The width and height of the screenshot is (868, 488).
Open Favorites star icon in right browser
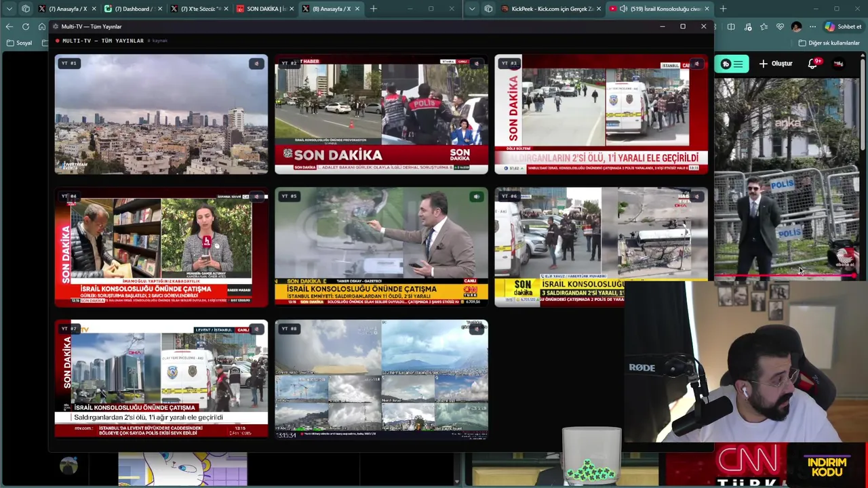pos(764,26)
